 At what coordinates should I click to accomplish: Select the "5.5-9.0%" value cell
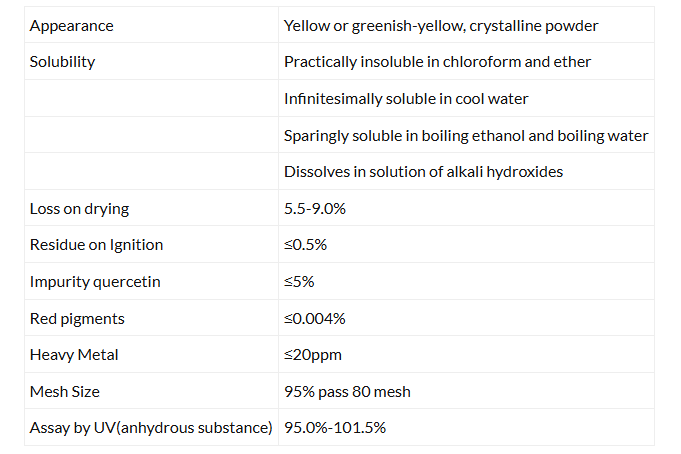click(315, 209)
